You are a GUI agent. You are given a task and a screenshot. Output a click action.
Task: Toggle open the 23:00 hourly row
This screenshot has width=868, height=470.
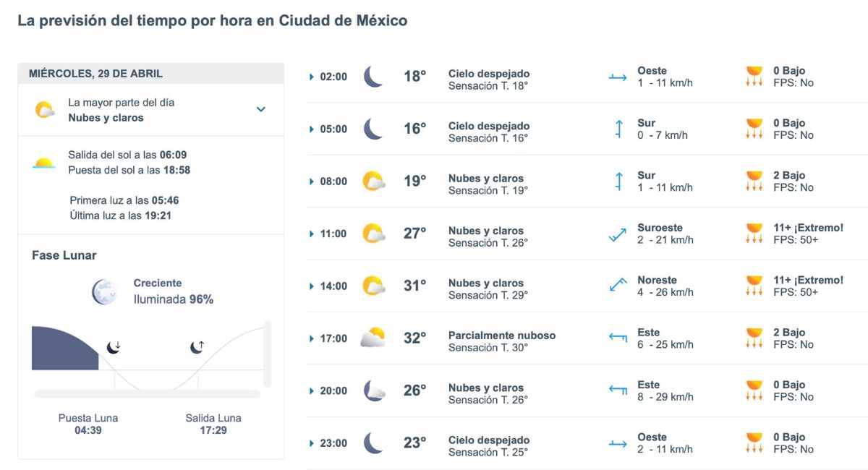pyautogui.click(x=311, y=443)
